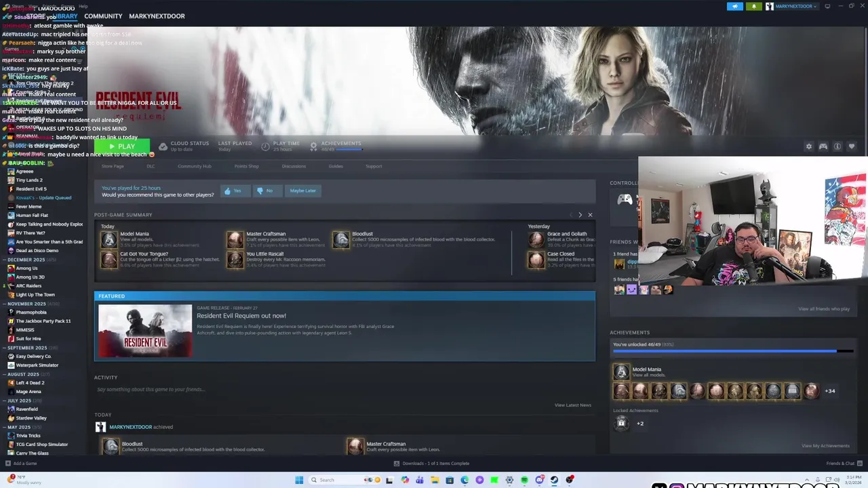Open File Explorer from the taskbar

(435, 480)
